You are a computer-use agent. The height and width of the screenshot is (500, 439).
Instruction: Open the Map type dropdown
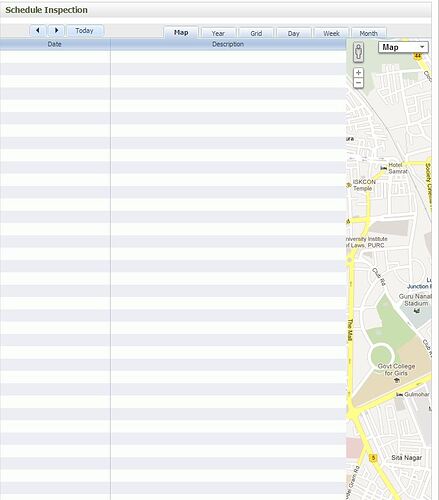tap(403, 47)
